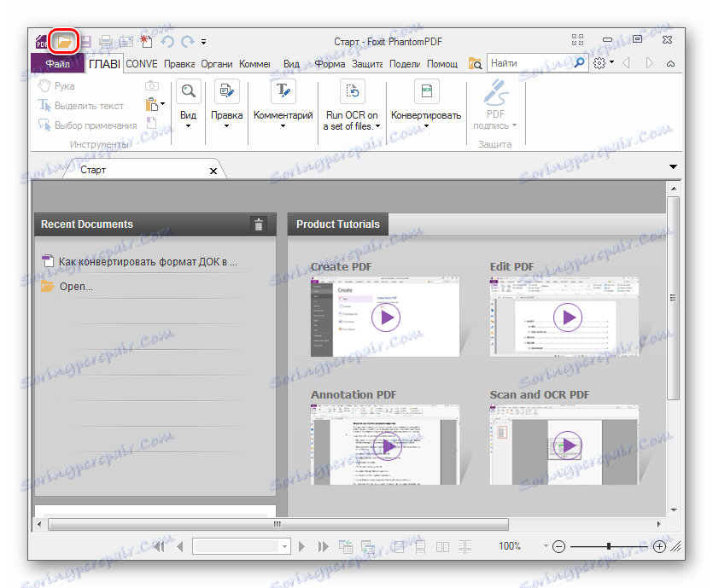Click the zoom in plus button
Screen dimensions: 713x588
659,547
